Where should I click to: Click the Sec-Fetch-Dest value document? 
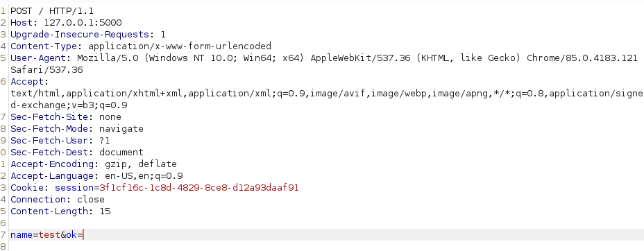click(x=121, y=153)
